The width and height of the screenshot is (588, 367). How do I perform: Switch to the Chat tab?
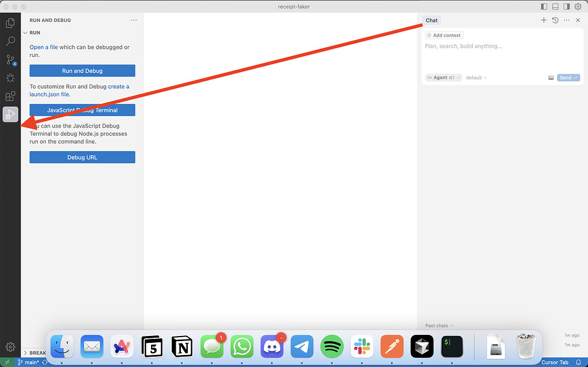point(431,20)
